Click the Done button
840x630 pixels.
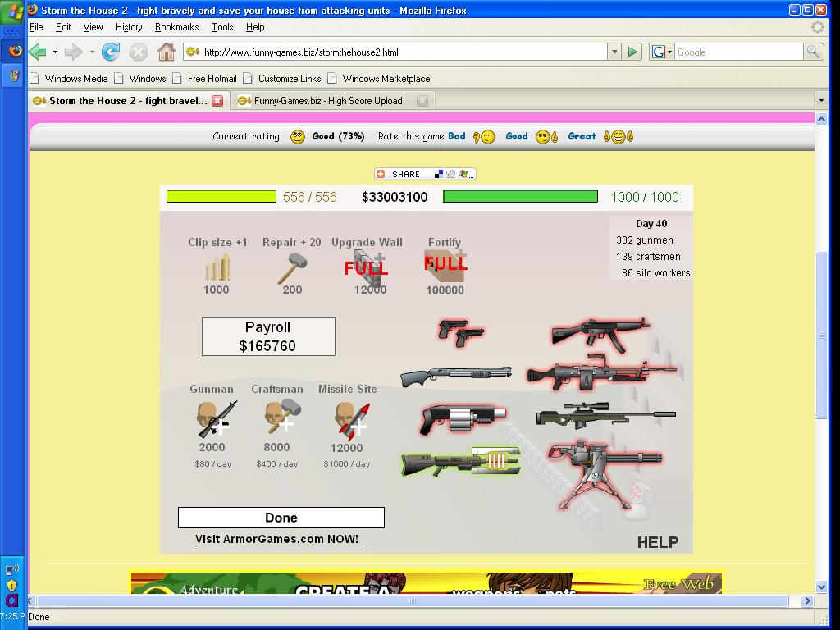(x=281, y=518)
